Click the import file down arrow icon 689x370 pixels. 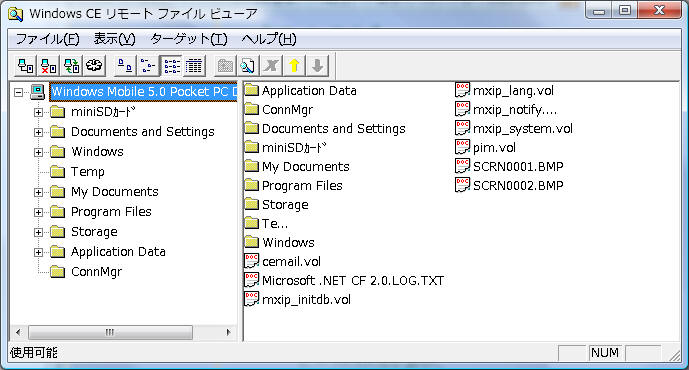pyautogui.click(x=317, y=66)
